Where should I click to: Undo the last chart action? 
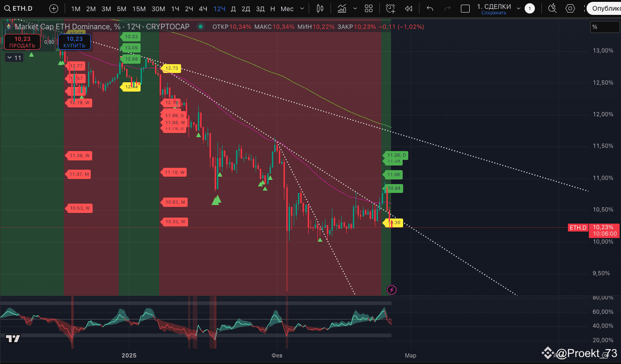click(x=430, y=8)
